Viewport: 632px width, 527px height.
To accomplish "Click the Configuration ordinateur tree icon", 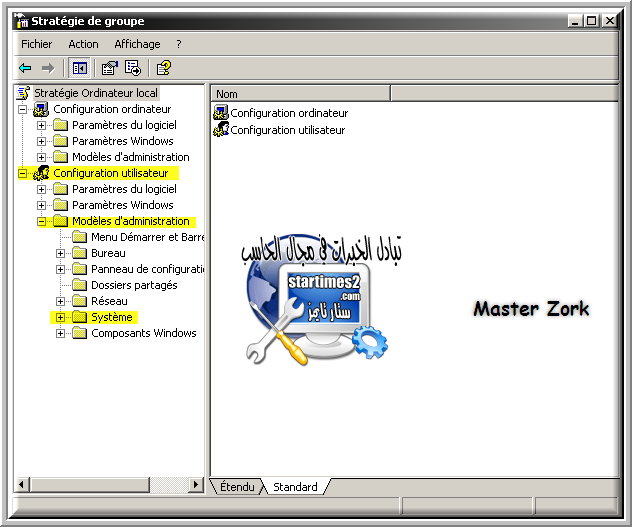I will point(41,109).
